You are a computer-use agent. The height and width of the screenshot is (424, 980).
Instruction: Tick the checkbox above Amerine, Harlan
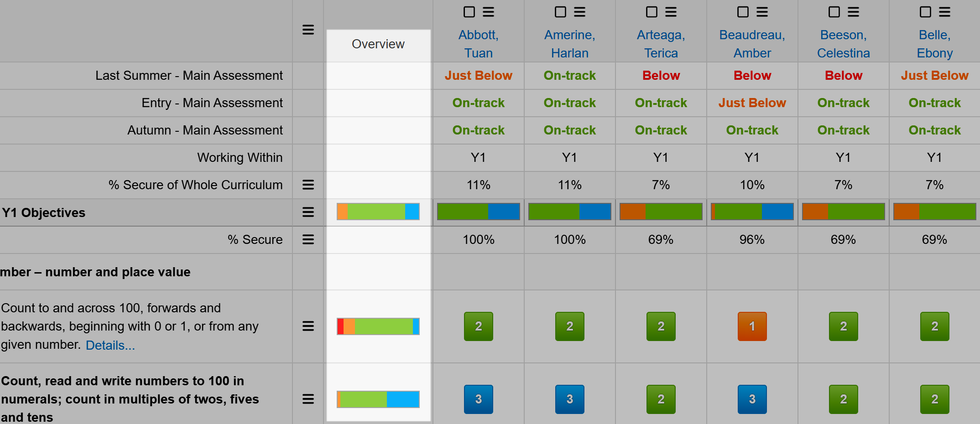(x=560, y=12)
